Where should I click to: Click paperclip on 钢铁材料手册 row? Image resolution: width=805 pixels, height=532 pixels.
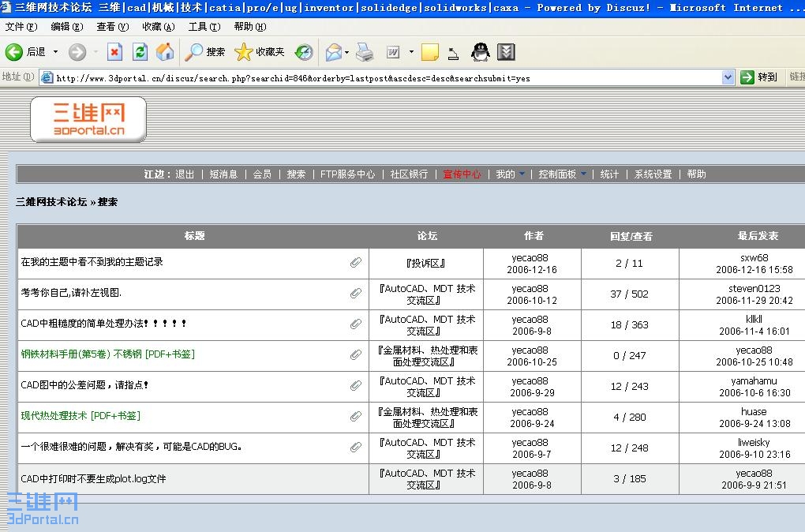356,355
